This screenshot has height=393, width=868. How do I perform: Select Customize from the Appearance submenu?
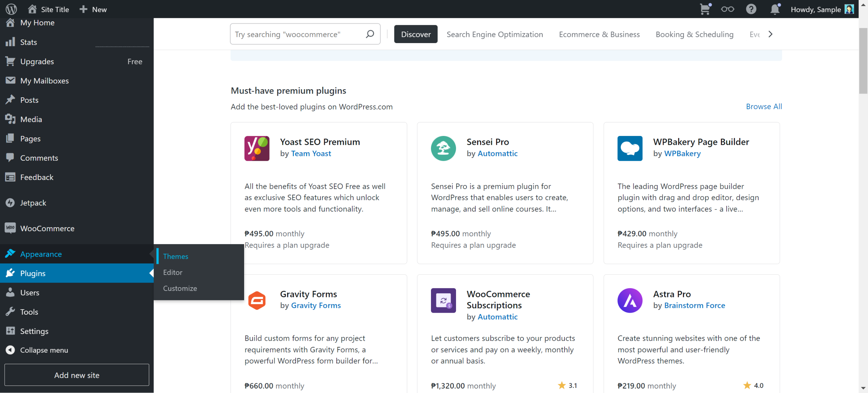pos(180,288)
